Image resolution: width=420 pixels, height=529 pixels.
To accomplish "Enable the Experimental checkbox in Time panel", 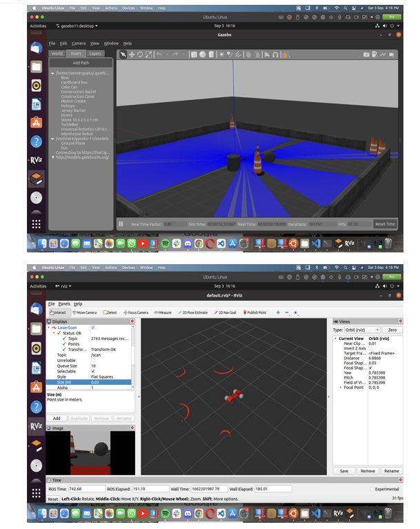I will (x=372, y=489).
